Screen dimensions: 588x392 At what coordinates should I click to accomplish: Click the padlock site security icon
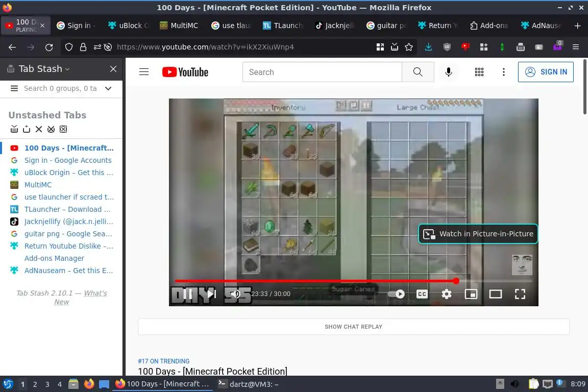tap(83, 47)
